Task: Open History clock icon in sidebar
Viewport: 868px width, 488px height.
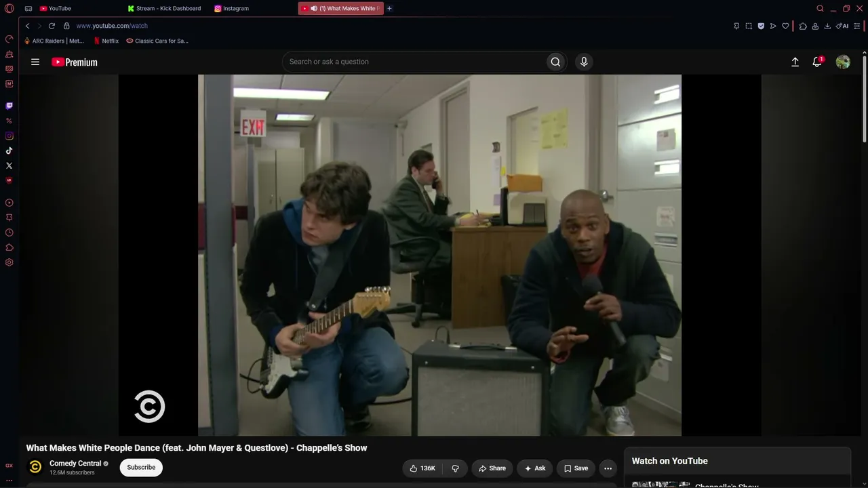Action: point(9,232)
